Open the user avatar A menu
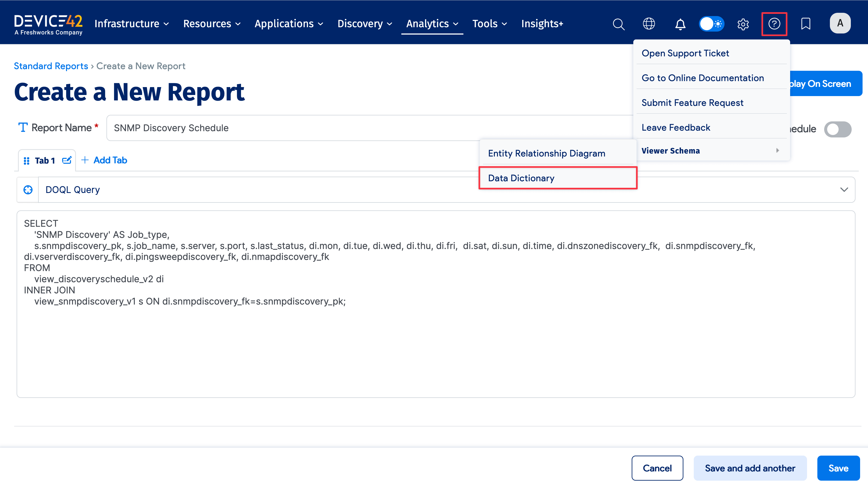This screenshot has width=868, height=485. [840, 23]
